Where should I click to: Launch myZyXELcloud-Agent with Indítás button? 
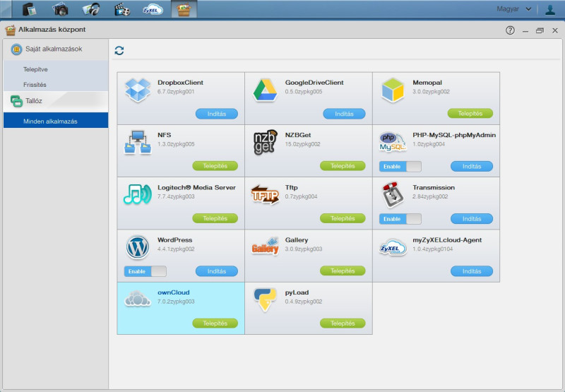pos(472,271)
